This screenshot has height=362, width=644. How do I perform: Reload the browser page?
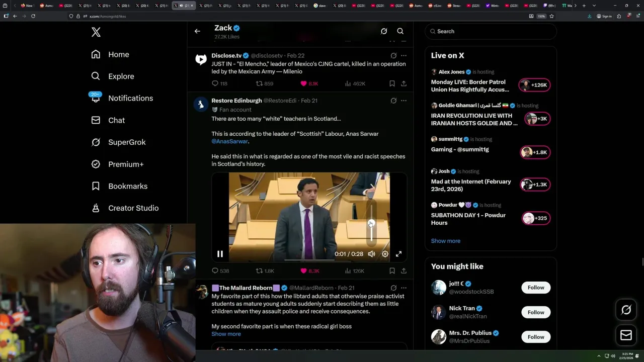click(33, 16)
